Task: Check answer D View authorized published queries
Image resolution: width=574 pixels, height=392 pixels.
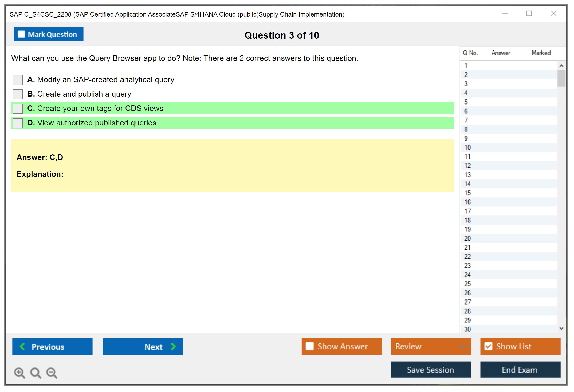Action: click(x=18, y=123)
